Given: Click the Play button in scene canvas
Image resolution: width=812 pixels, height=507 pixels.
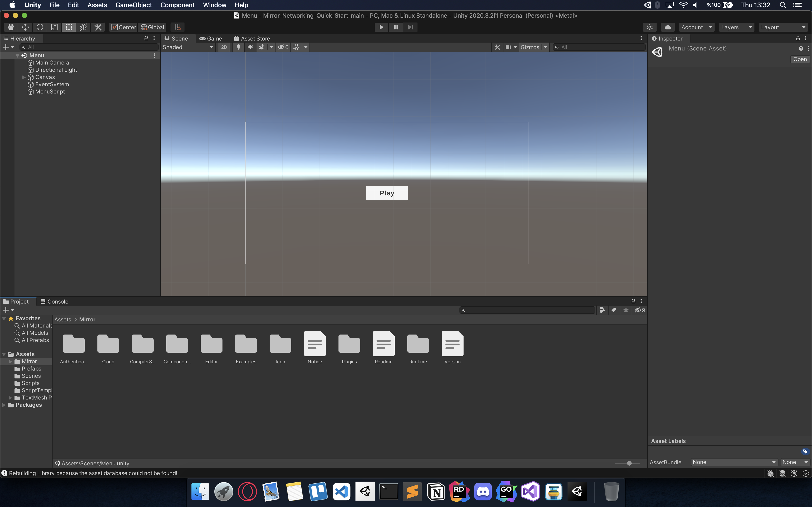Looking at the screenshot, I should coord(387,193).
